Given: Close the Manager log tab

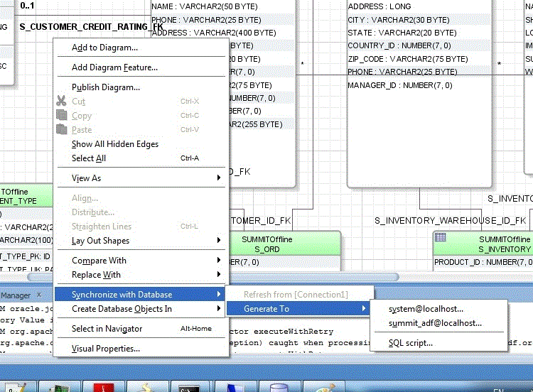Looking at the screenshot, I should coord(39,295).
